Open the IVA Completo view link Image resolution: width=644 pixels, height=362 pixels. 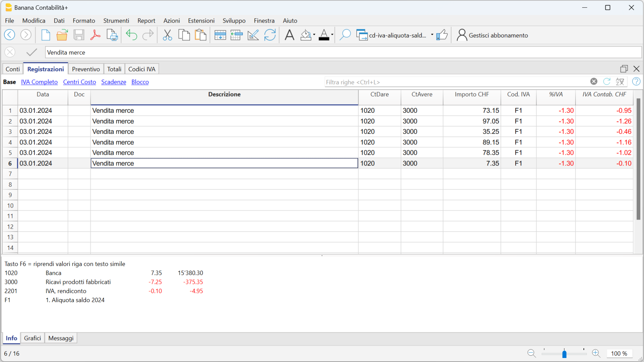click(x=39, y=82)
